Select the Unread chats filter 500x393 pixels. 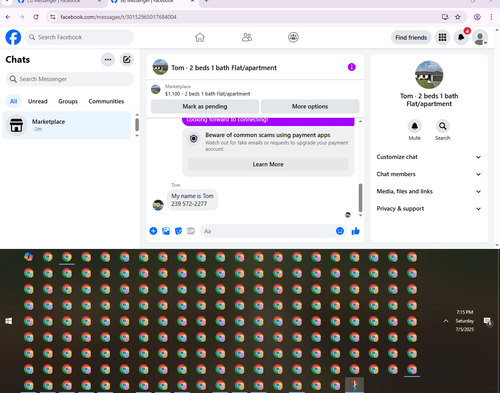(x=38, y=101)
